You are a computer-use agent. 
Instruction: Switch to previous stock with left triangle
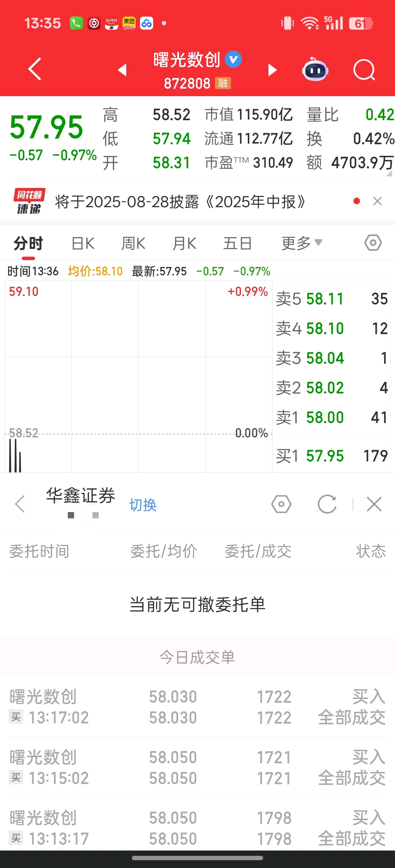122,70
